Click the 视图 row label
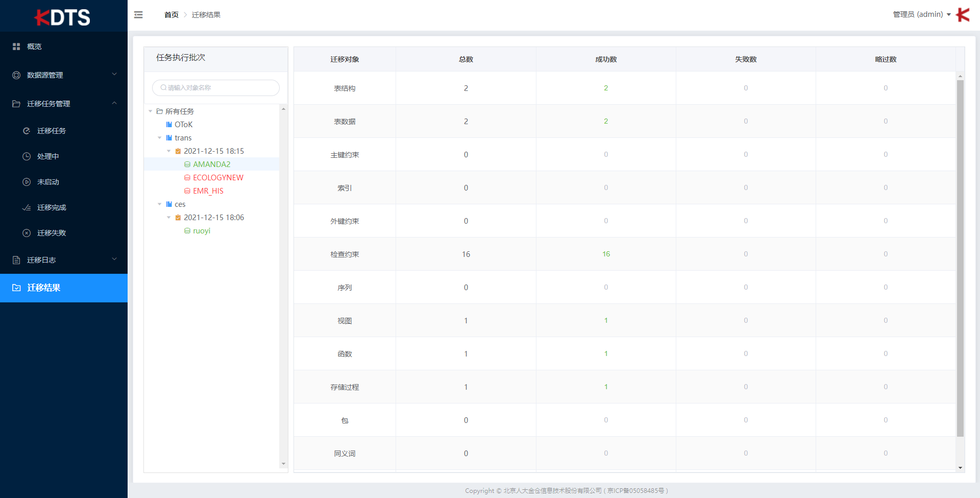Screen dimensions: 980x498 tap(345, 321)
